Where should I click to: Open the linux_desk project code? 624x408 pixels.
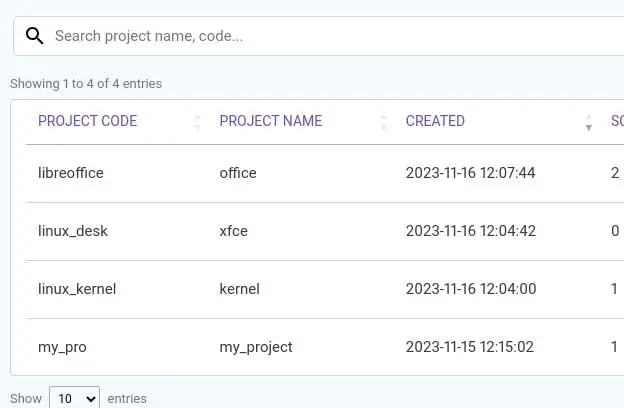coord(73,231)
